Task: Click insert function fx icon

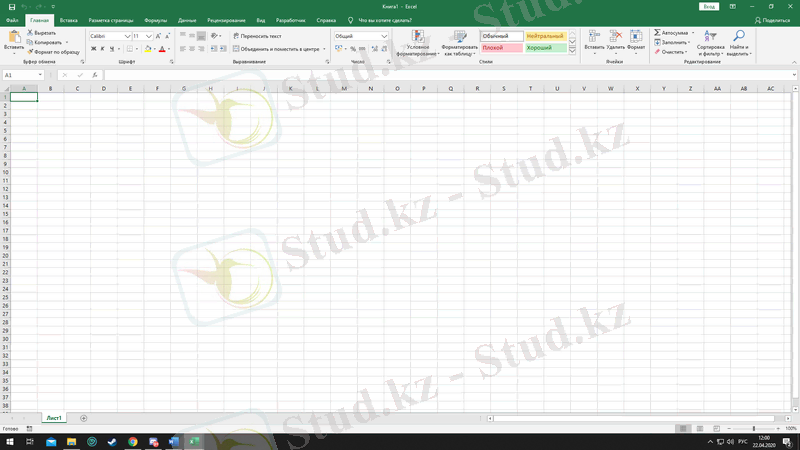Action: tap(95, 75)
